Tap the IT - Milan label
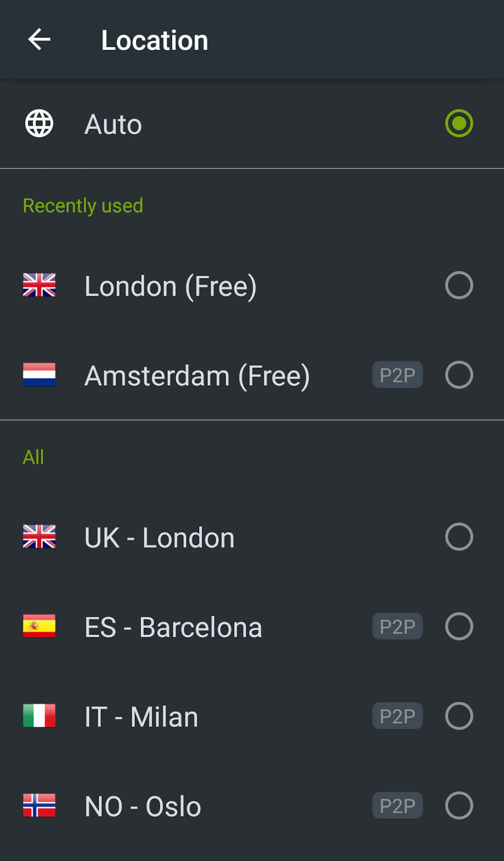This screenshot has width=504, height=861. coord(141,717)
